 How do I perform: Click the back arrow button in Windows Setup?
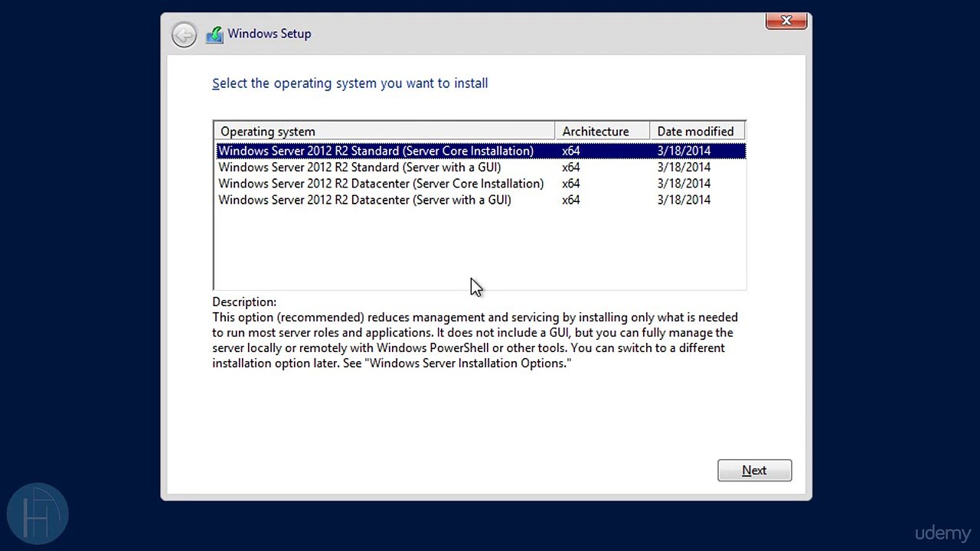tap(184, 34)
